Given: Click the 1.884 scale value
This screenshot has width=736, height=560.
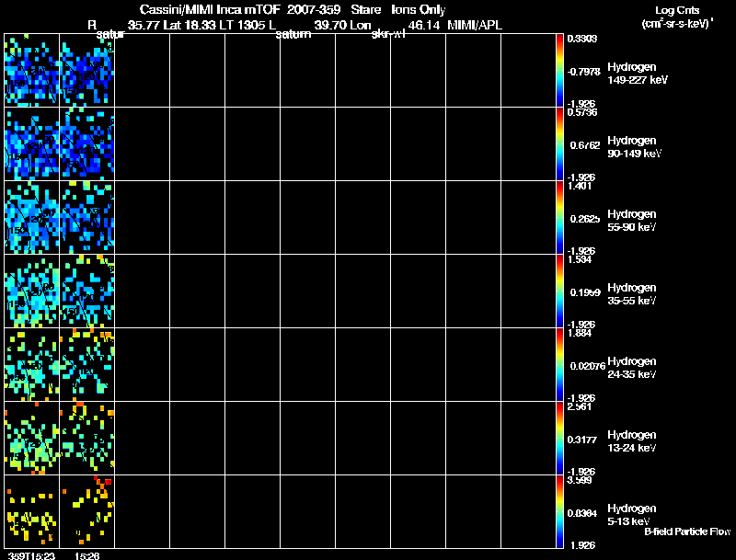Looking at the screenshot, I should 580,333.
